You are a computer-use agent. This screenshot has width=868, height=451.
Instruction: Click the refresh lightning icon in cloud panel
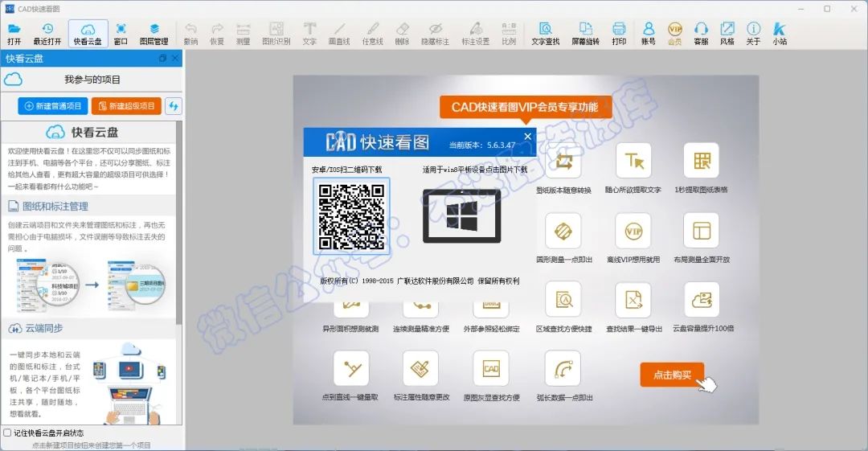click(x=174, y=106)
